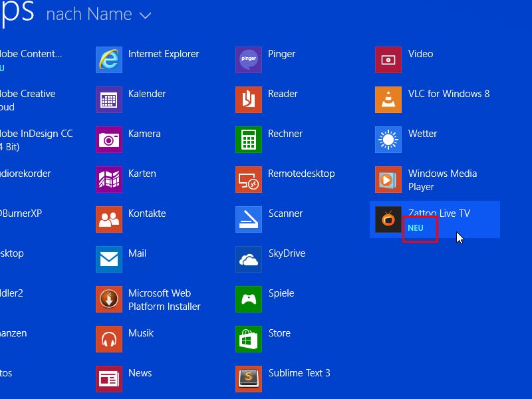Click the 'Windows Media Player' label
The width and height of the screenshot is (532, 399).
(x=442, y=180)
